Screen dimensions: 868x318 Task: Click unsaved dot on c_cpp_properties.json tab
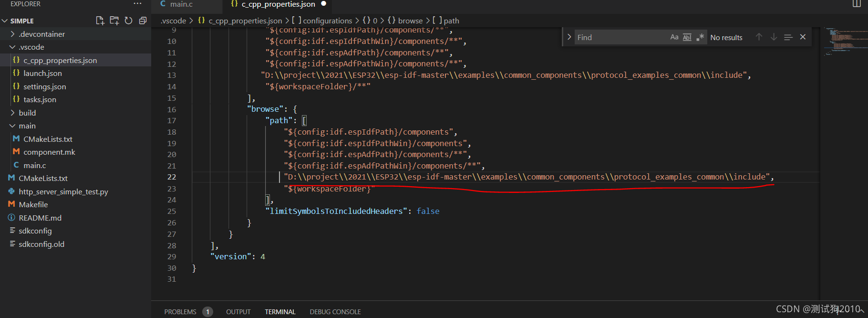click(x=324, y=4)
